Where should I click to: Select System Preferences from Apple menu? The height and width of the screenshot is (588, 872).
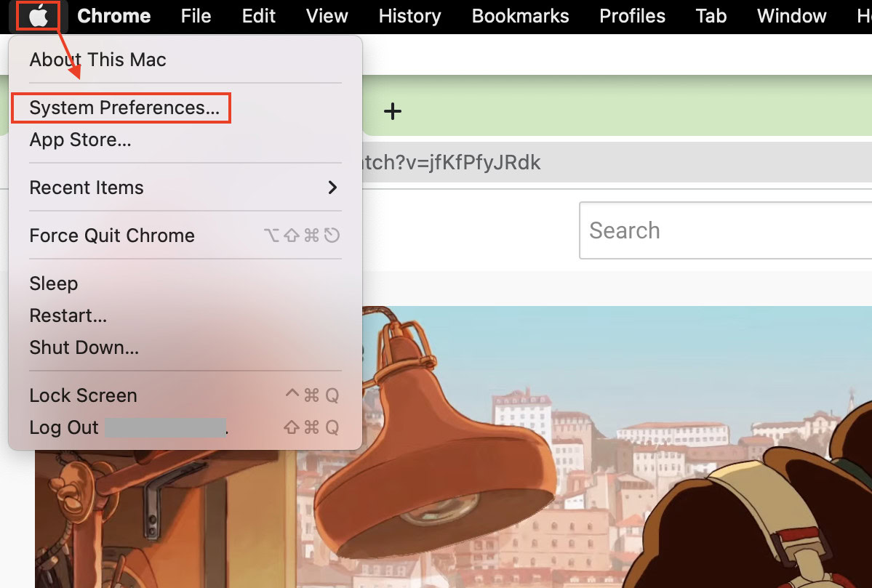(124, 108)
